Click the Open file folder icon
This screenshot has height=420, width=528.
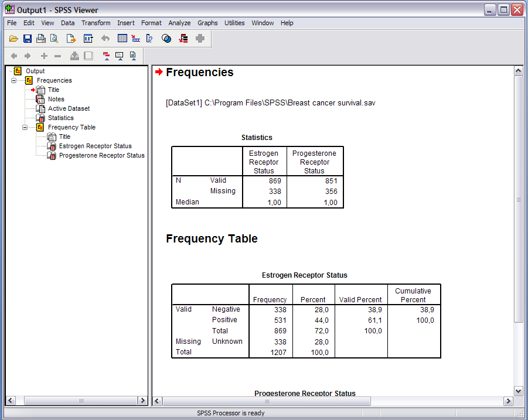[x=13, y=39]
